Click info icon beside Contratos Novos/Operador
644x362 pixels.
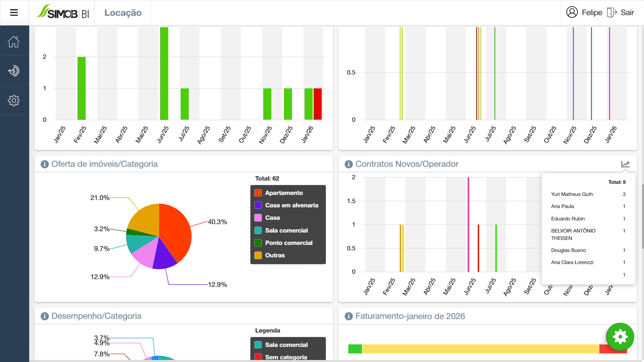349,164
